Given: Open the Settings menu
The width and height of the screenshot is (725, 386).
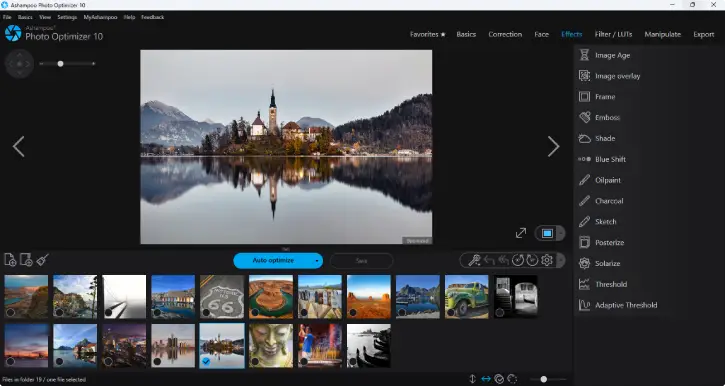Looking at the screenshot, I should [67, 17].
